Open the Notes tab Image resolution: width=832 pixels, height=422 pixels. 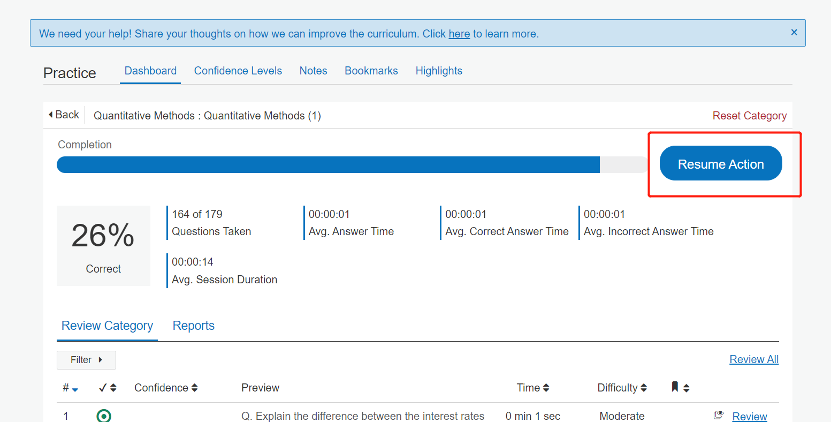313,71
